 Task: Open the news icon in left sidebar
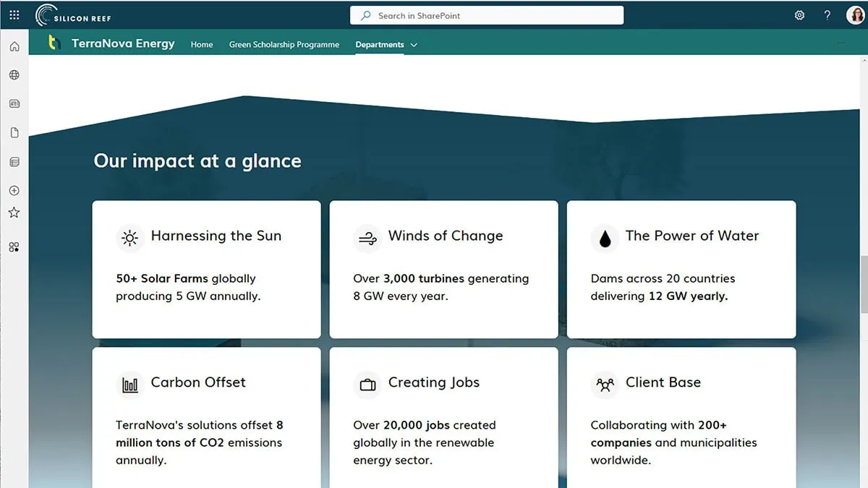[14, 104]
